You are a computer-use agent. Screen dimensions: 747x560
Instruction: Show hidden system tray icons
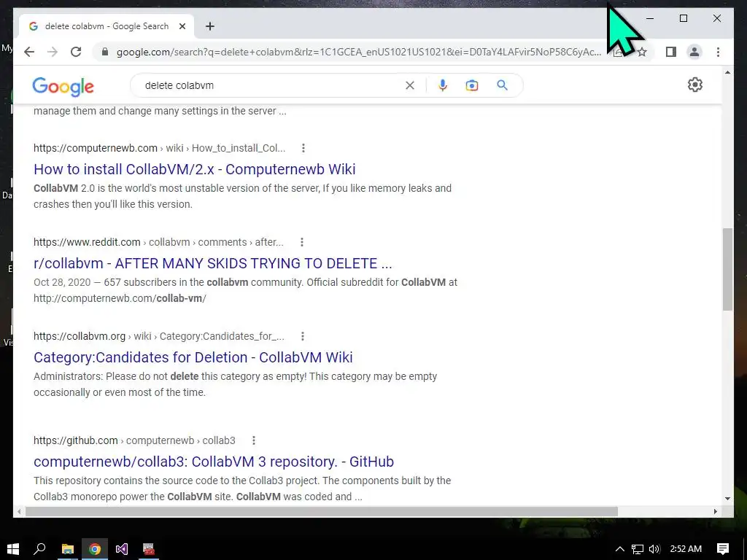620,549
